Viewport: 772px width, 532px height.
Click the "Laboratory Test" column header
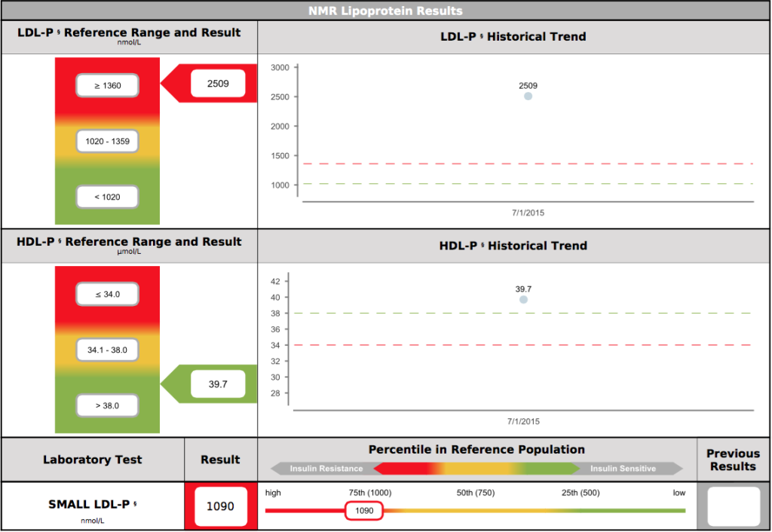coord(93,460)
